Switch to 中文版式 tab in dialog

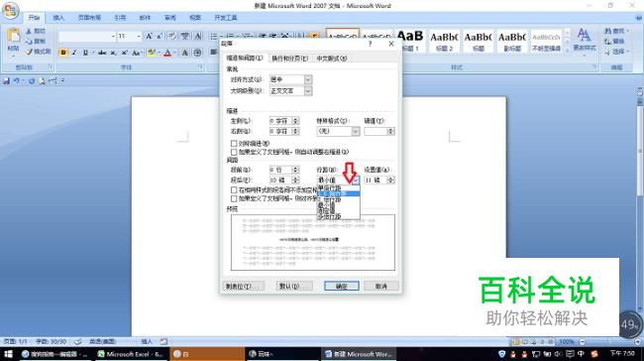coord(332,59)
